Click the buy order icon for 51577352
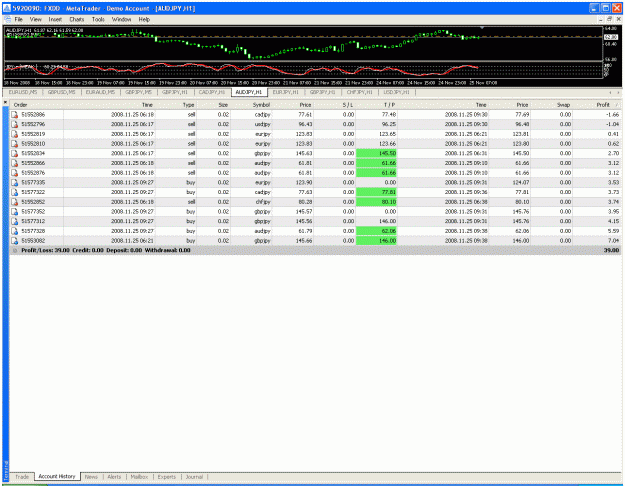 [14, 212]
